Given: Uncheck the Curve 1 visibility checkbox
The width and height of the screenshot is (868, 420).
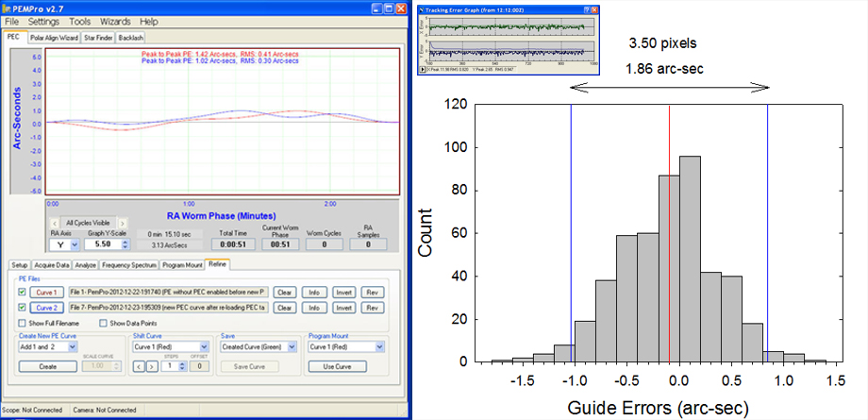Looking at the screenshot, I should (x=22, y=292).
